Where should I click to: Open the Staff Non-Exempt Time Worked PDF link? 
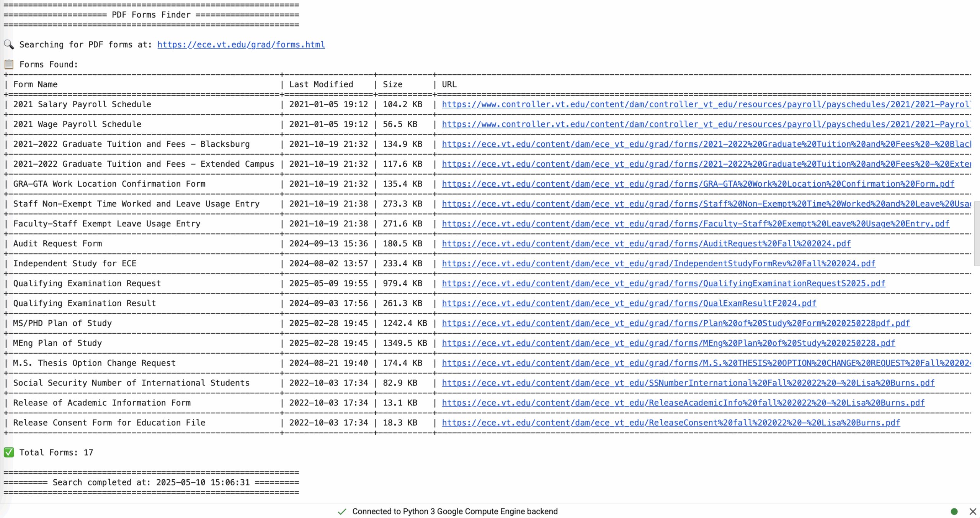pos(706,204)
